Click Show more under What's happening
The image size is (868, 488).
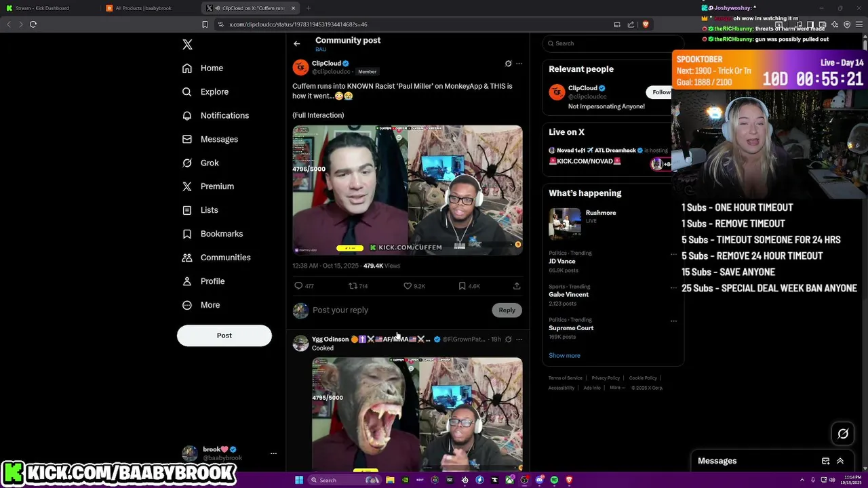pyautogui.click(x=564, y=356)
